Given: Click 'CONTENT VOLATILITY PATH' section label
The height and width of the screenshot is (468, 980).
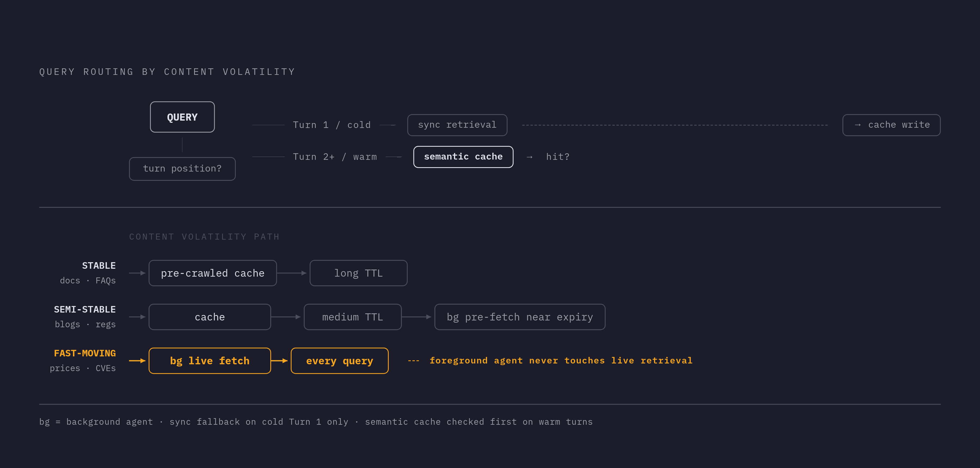Looking at the screenshot, I should (204, 237).
